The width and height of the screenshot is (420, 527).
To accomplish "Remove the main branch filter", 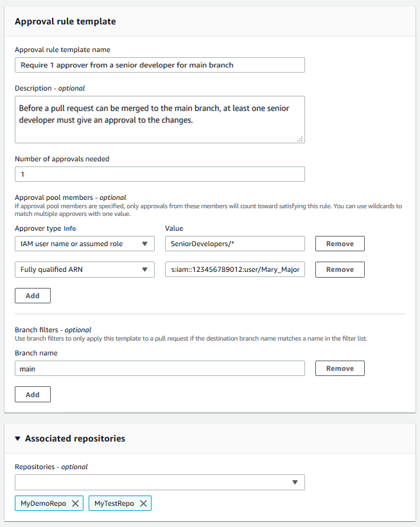I will 339,368.
